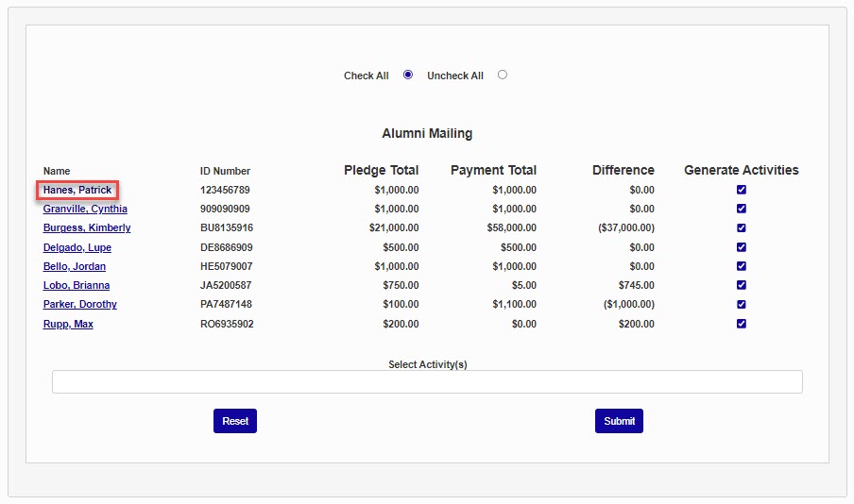Toggle Generate Activities checkbox for Parker, Dorothy

pyautogui.click(x=742, y=304)
